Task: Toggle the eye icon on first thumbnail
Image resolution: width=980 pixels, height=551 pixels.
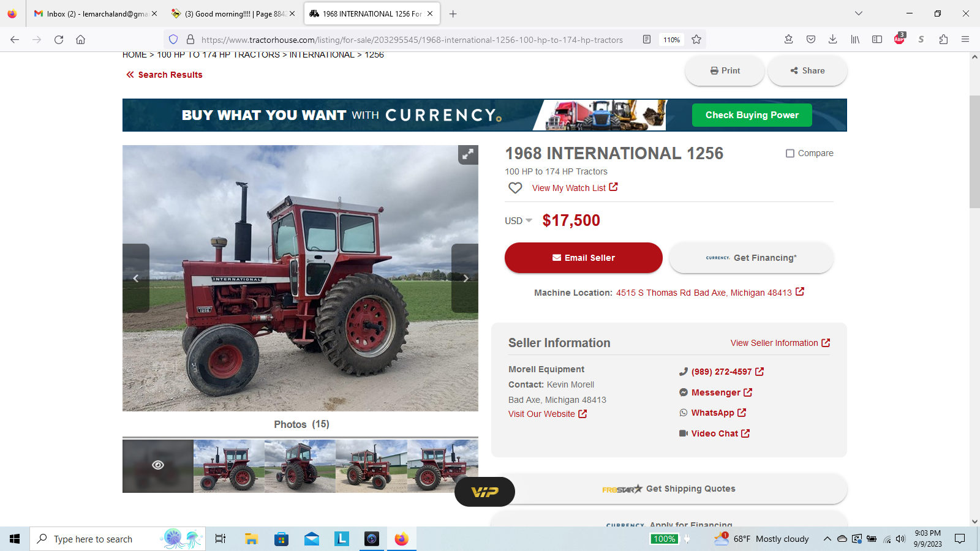Action: pyautogui.click(x=158, y=465)
